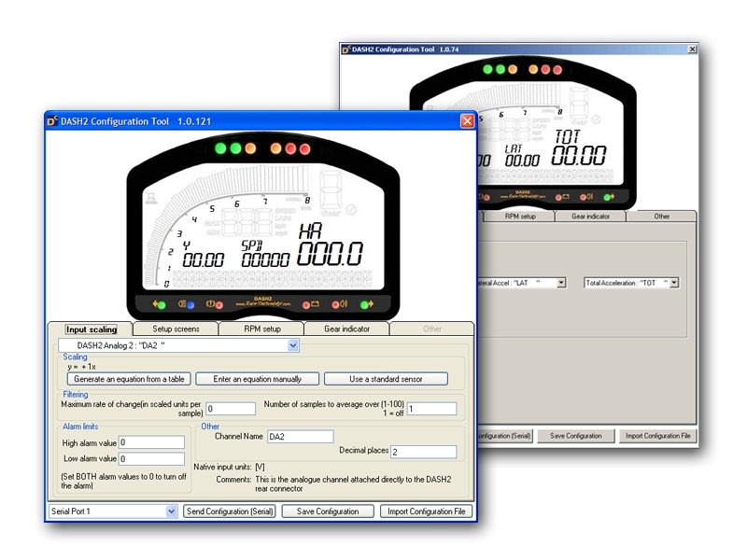Open the Gear indicator tab in back window
Screen dimensions: 747x560
591,217
